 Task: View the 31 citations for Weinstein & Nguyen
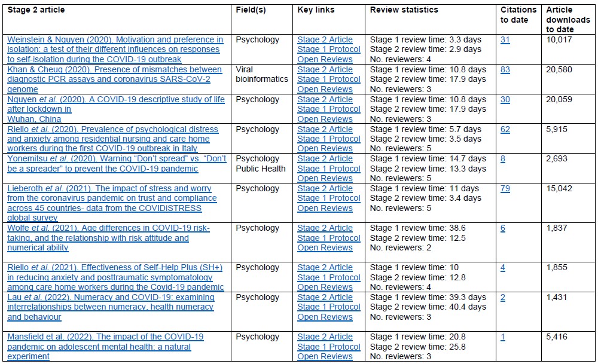(505, 39)
